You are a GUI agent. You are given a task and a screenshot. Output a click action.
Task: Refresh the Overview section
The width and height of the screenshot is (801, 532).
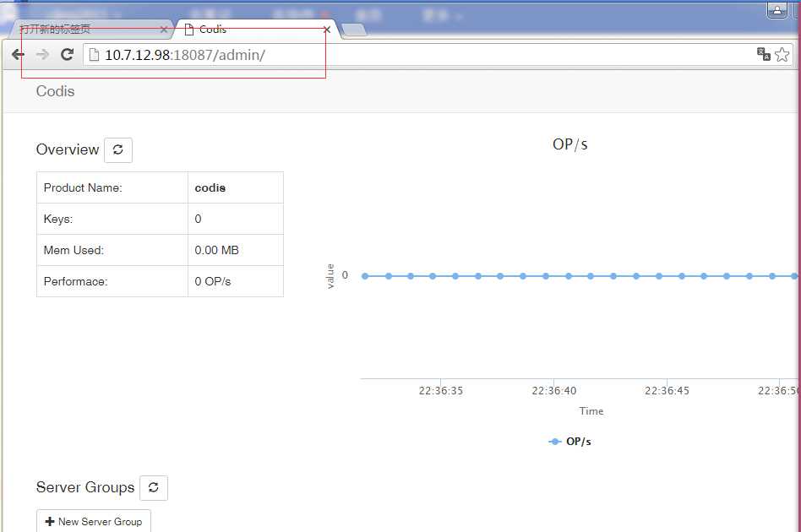118,150
